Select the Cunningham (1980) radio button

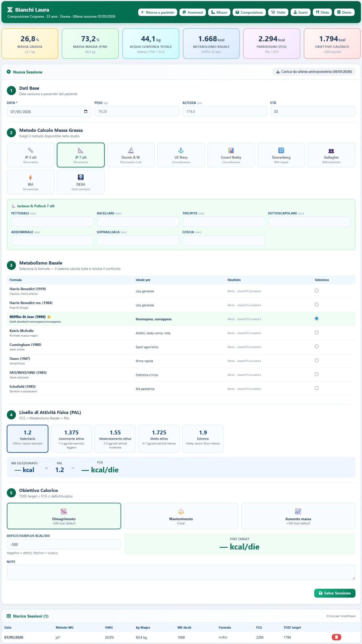(317, 346)
